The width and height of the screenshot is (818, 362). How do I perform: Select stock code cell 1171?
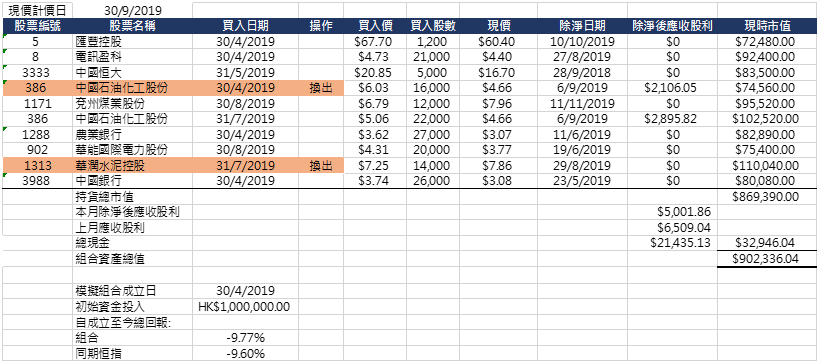38,103
